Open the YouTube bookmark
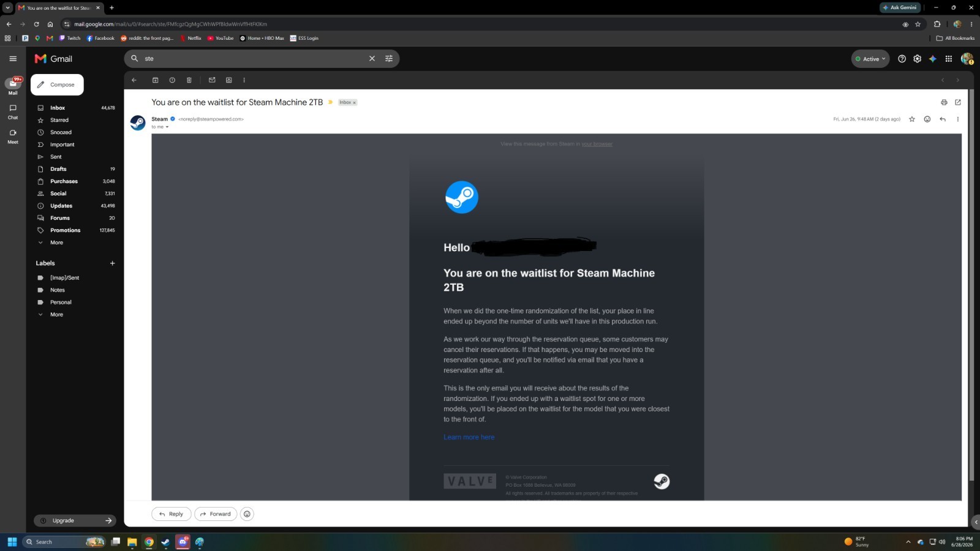The width and height of the screenshot is (980, 551). pyautogui.click(x=221, y=38)
